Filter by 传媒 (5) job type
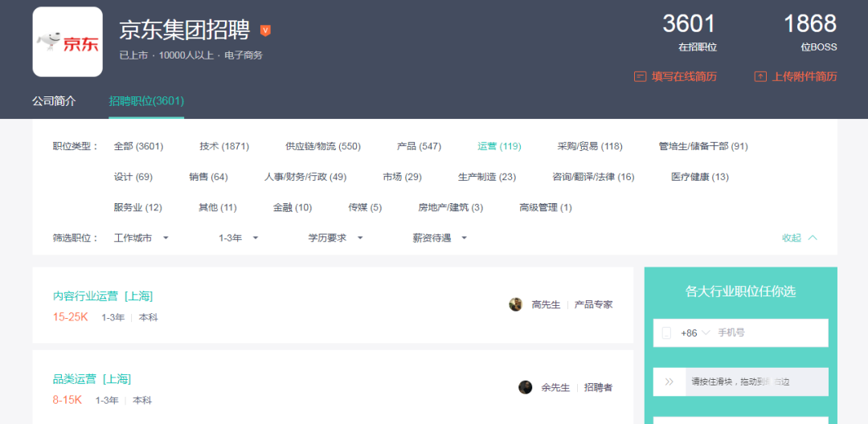The image size is (868, 424). click(x=365, y=208)
